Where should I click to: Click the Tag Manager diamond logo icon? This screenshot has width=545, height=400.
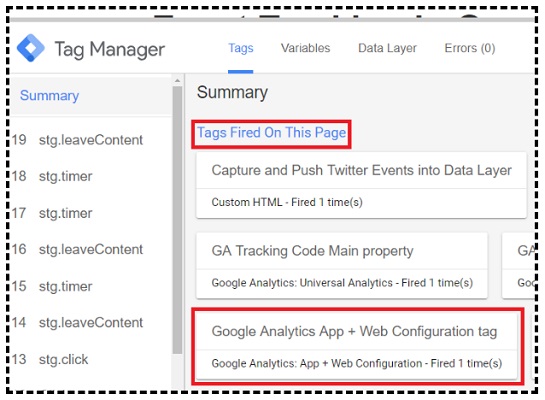tap(31, 48)
